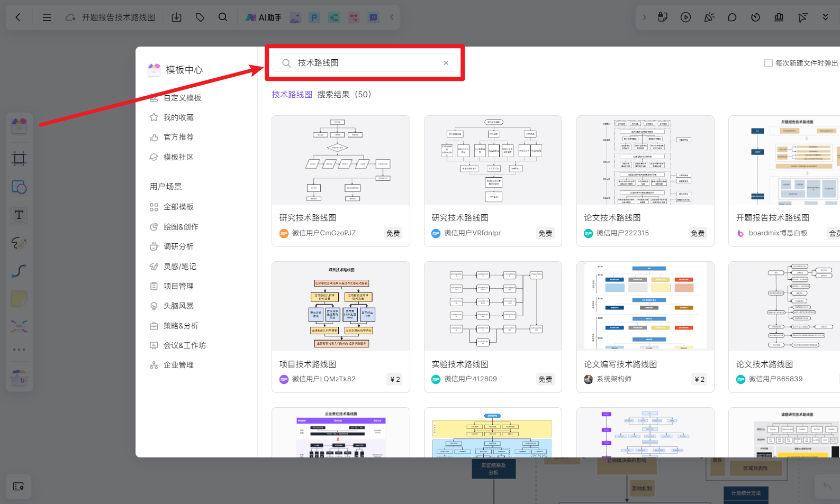The image size is (840, 504).
Task: Click the pink mind-map AI tool icon
Action: [x=354, y=17]
